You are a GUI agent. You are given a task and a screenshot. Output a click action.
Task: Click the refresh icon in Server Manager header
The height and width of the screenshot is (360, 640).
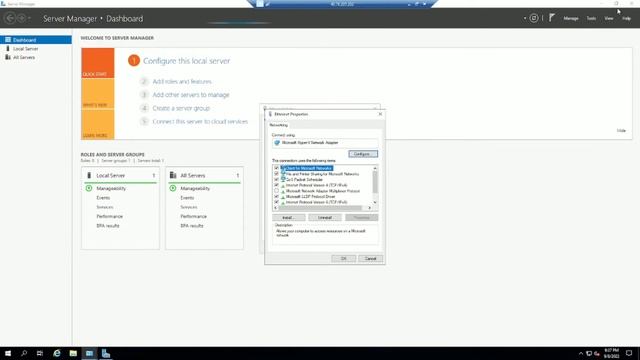(x=533, y=18)
